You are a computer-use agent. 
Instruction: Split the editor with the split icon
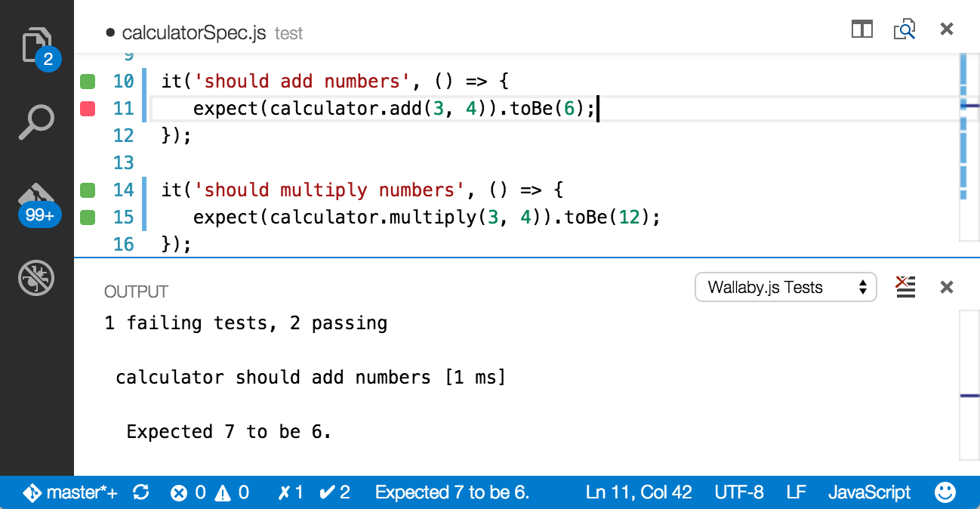[862, 29]
